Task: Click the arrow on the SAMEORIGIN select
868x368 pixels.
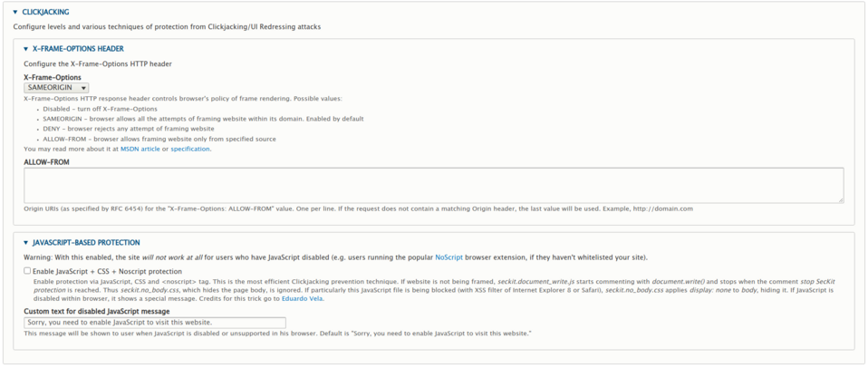Action: point(83,88)
